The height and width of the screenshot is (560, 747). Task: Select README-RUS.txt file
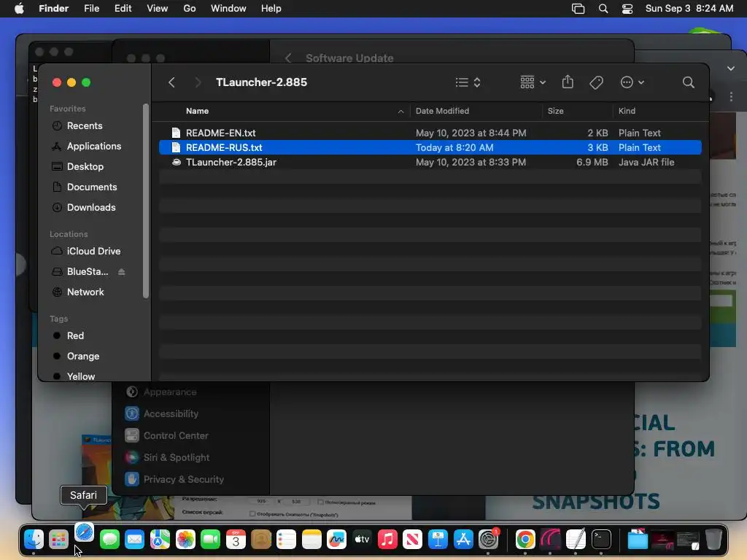tap(430, 147)
